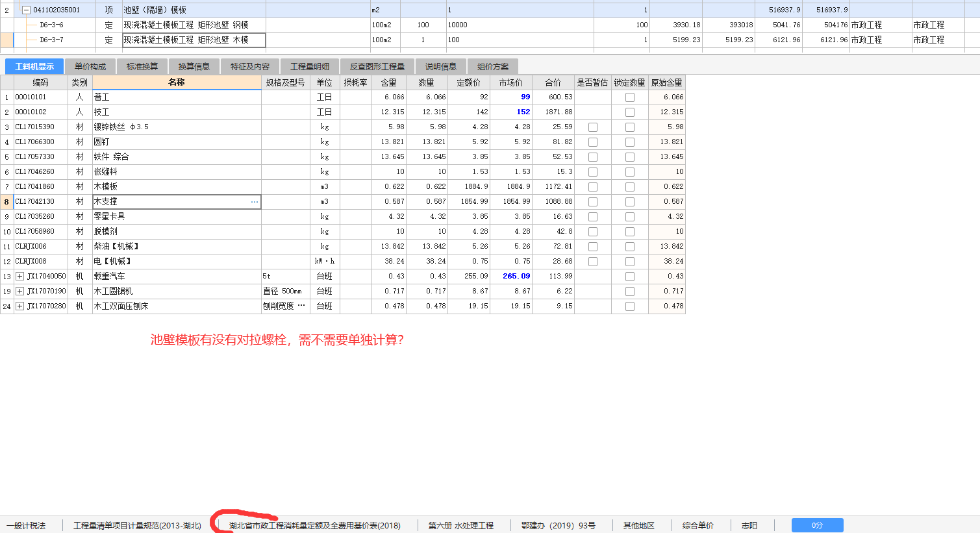The height and width of the screenshot is (533, 980).
Task: Open the 单价构成 tab
Action: pyautogui.click(x=90, y=66)
